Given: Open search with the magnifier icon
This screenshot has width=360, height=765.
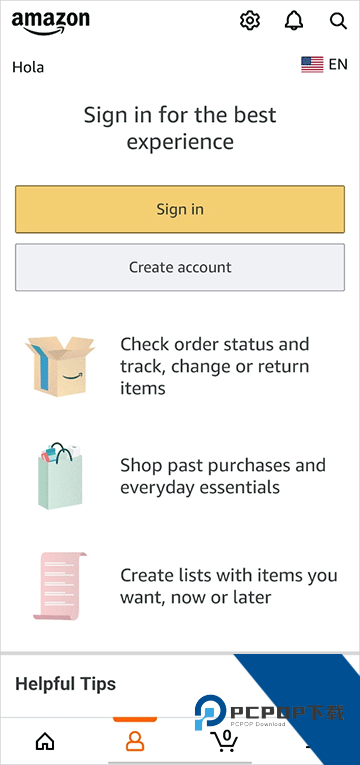Looking at the screenshot, I should pos(338,21).
